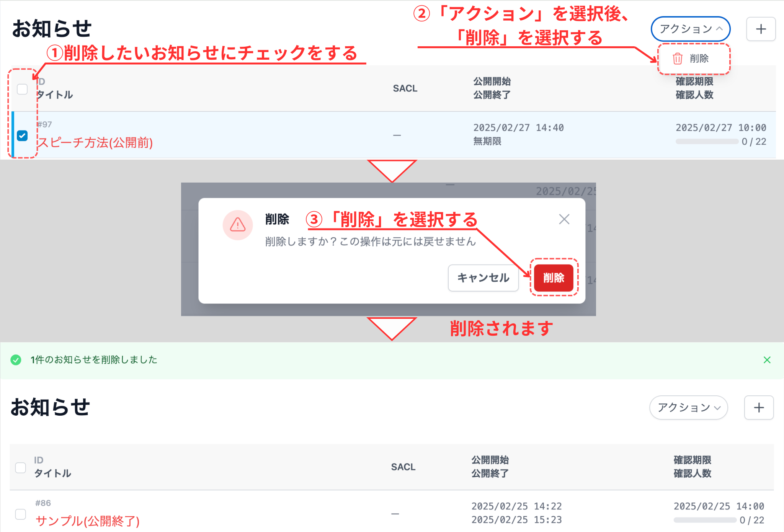
Task: Toggle the select-all checkbox in the top table header
Action: [x=22, y=89]
